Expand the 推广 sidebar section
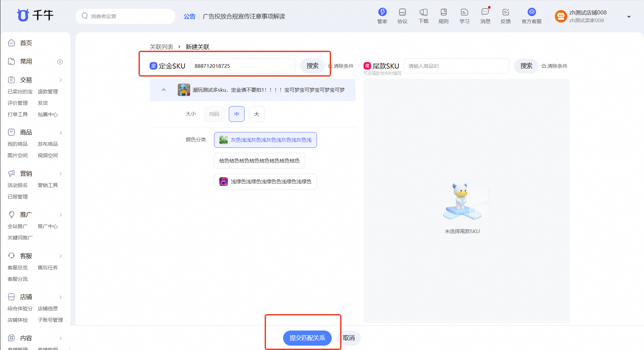 [61, 215]
